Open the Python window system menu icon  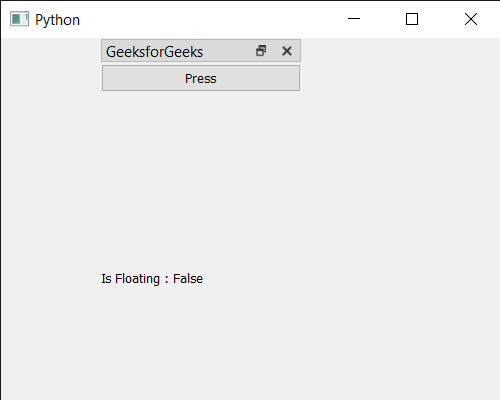click(19, 19)
